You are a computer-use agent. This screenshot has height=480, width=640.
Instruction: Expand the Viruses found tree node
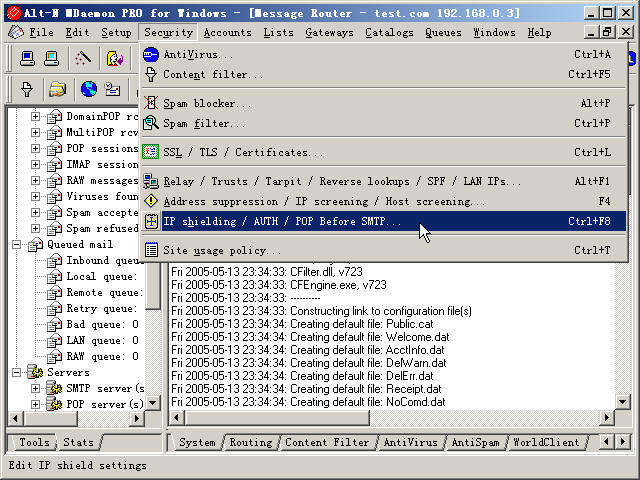tap(36, 197)
